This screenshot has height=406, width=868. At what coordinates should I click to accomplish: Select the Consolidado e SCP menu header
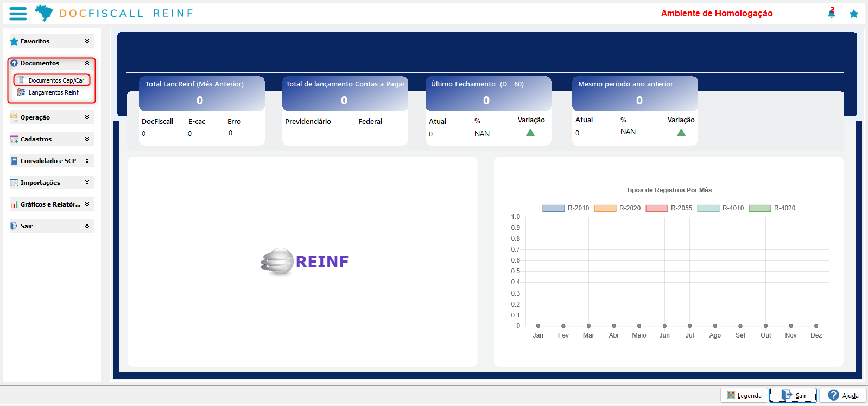pos(52,161)
